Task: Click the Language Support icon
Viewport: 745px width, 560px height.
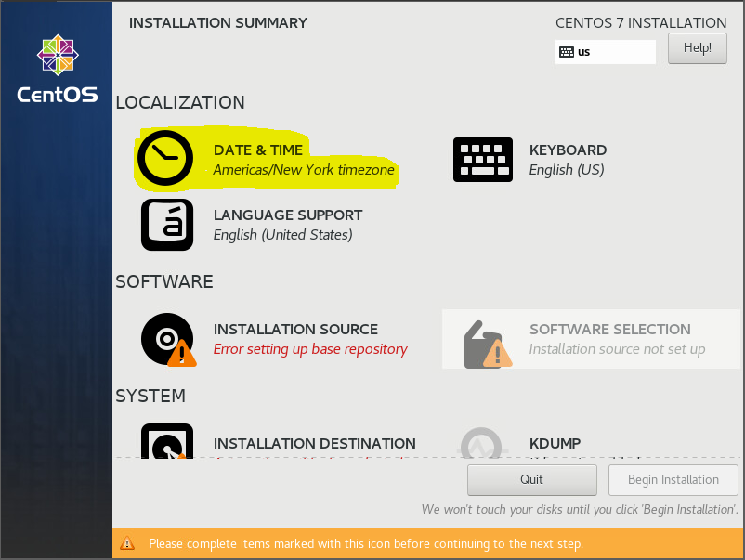Action: (167, 225)
